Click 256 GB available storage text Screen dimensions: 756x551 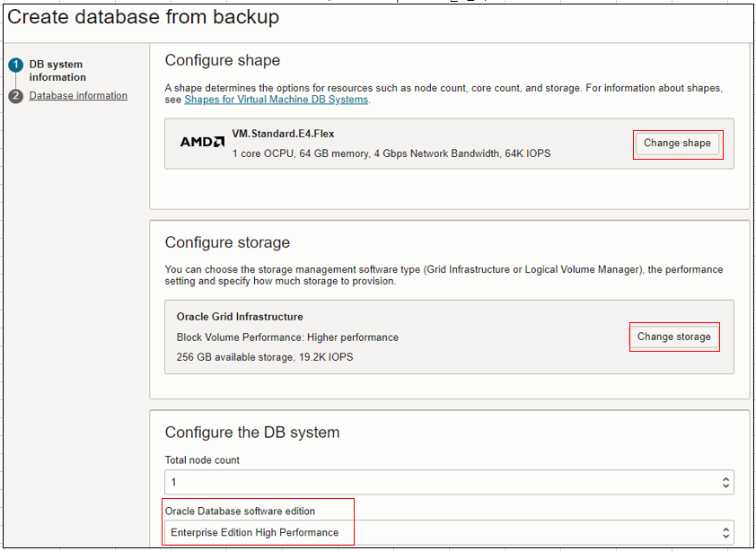pos(265,357)
